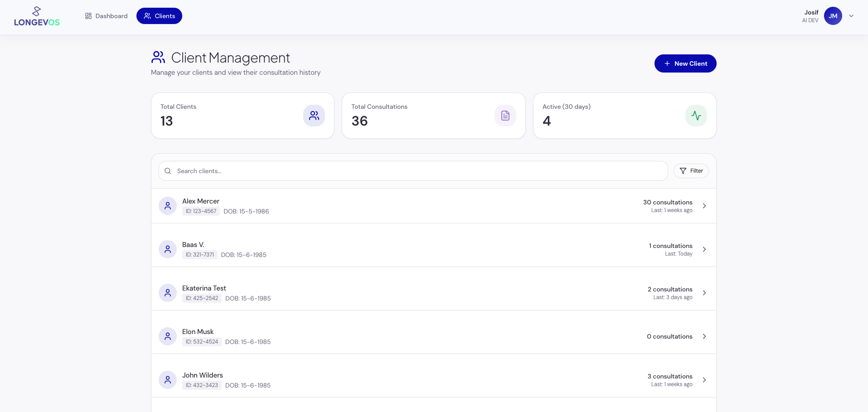
Task: Expand the user account menu chevron
Action: point(851,16)
